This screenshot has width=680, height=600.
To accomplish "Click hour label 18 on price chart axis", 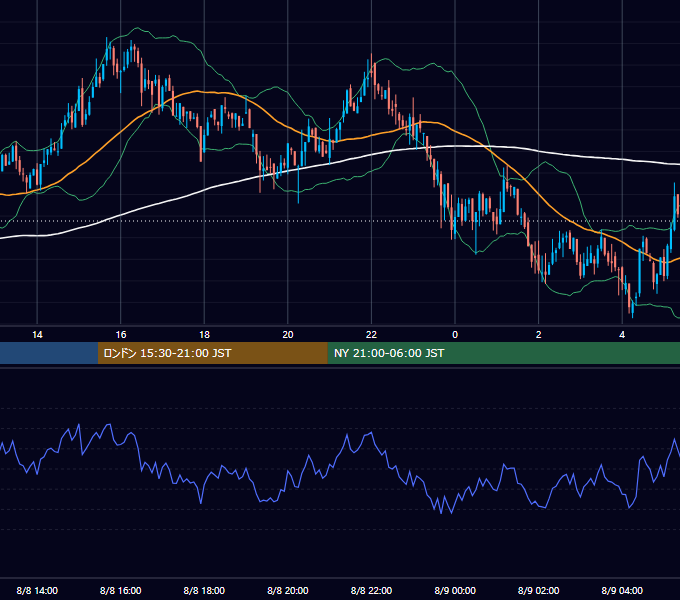I will point(204,335).
